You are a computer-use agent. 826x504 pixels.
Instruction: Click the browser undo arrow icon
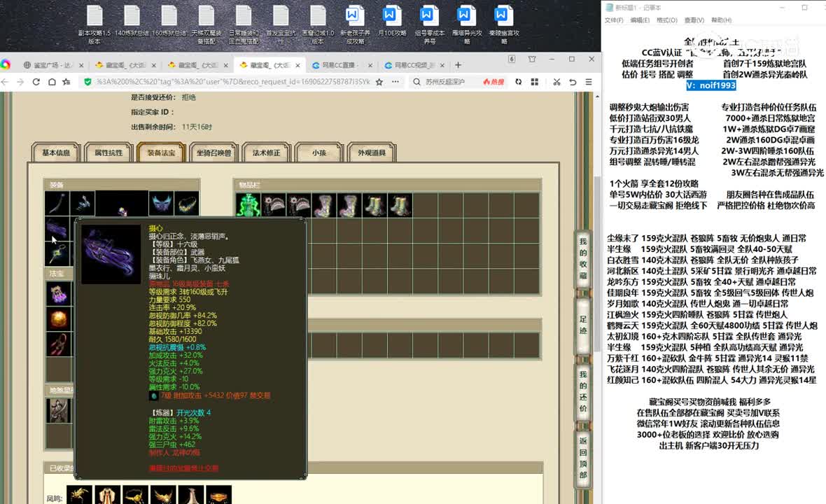coord(573,82)
